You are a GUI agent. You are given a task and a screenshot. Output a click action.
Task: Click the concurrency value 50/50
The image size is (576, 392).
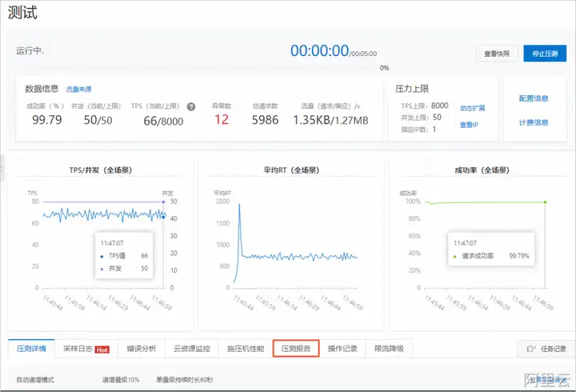[x=98, y=120]
